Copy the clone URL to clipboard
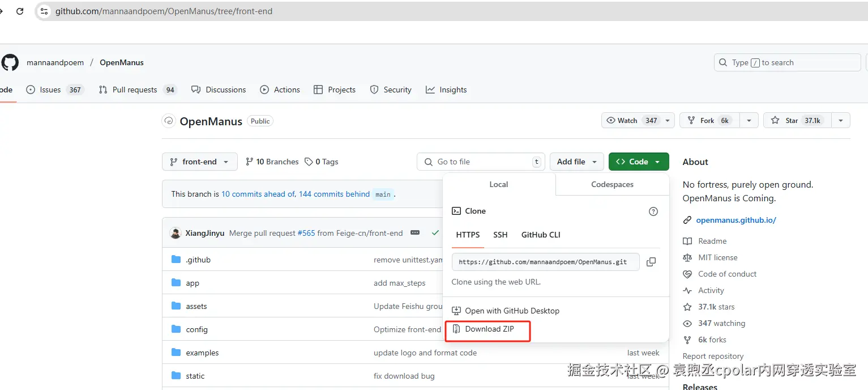 pyautogui.click(x=651, y=262)
